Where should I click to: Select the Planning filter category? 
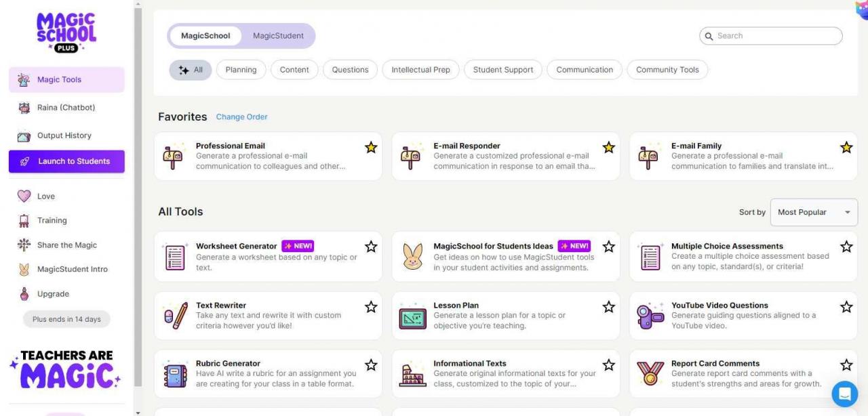click(241, 70)
